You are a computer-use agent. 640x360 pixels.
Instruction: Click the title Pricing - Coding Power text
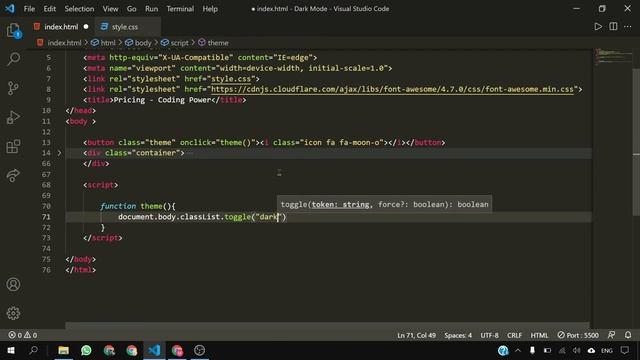[x=162, y=100]
